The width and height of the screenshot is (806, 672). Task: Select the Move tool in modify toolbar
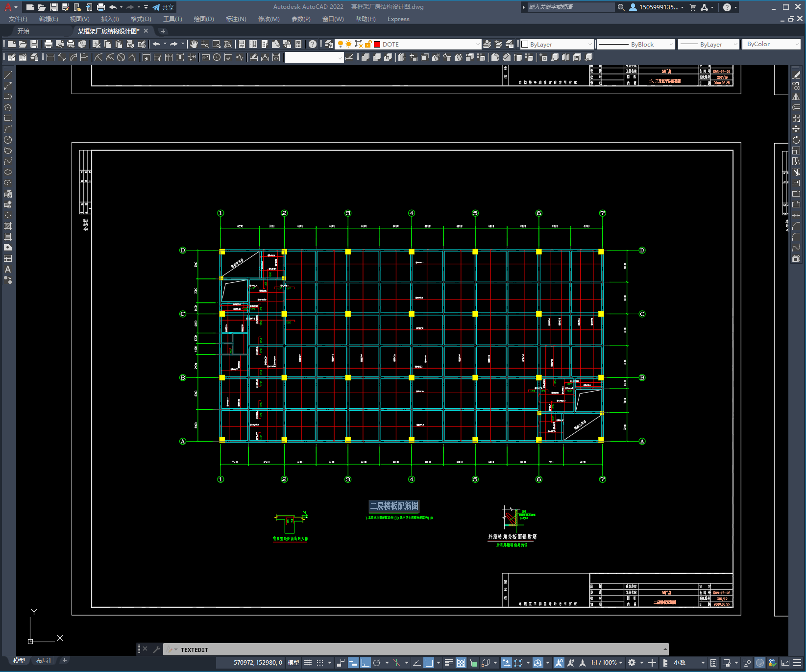796,129
